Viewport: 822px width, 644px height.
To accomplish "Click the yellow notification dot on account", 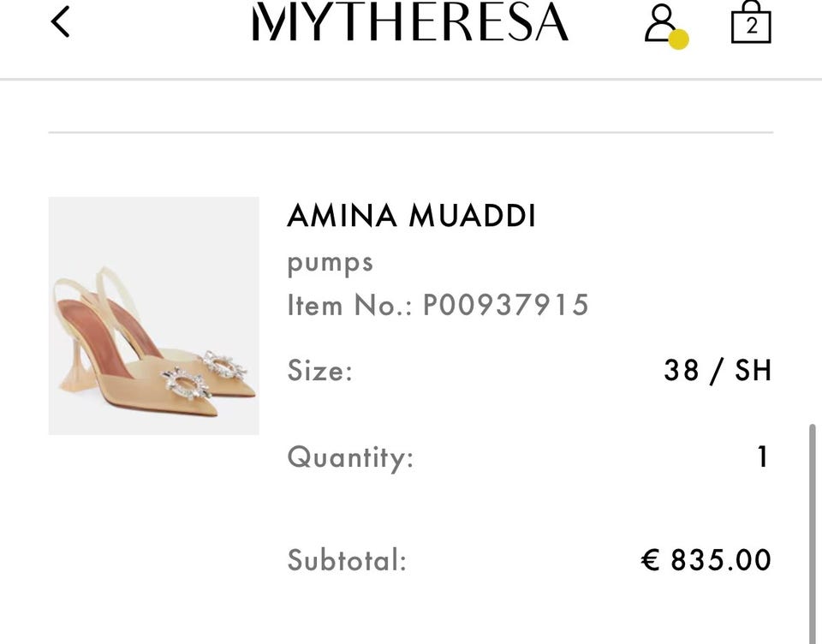I will 678,39.
